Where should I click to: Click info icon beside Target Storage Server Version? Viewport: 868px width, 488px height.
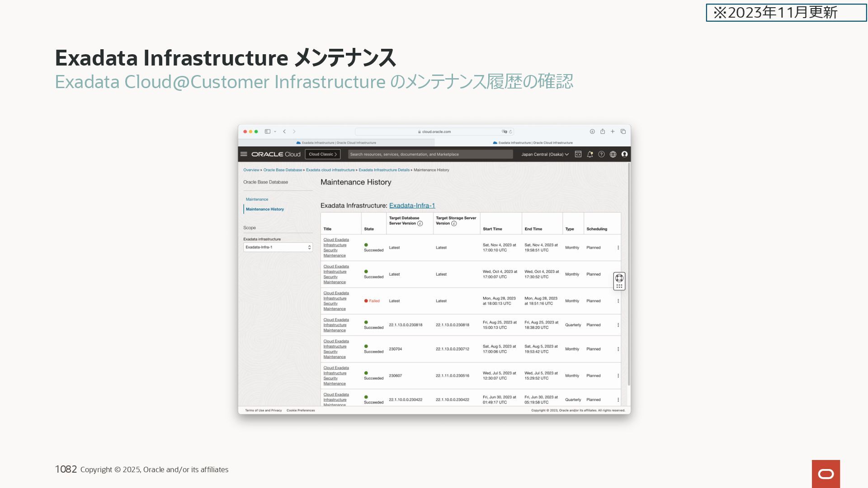454,224
